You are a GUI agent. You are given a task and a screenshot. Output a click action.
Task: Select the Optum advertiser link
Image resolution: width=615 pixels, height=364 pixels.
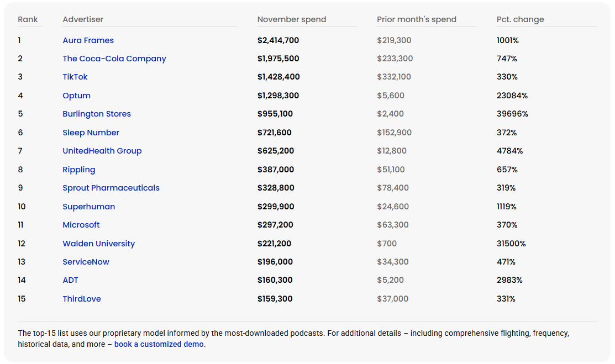(76, 96)
